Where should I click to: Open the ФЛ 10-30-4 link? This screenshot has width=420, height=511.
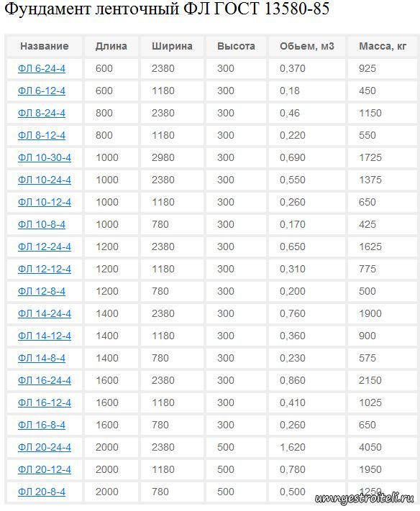(45, 157)
